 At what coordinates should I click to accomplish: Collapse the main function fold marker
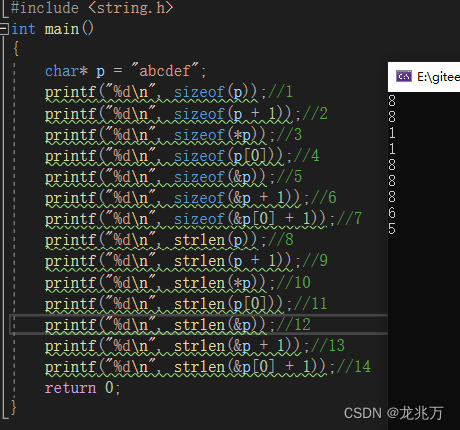4,29
